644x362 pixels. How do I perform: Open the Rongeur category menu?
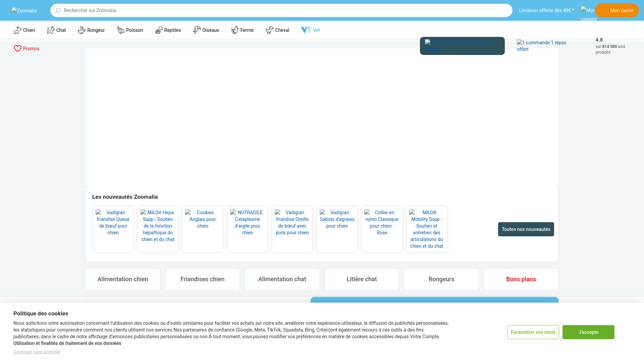(91, 30)
